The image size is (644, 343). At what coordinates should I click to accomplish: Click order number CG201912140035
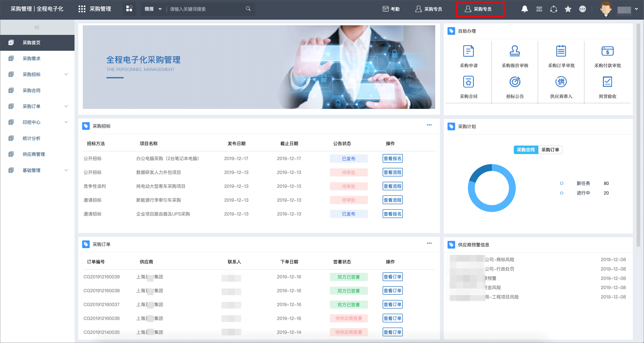(x=102, y=332)
